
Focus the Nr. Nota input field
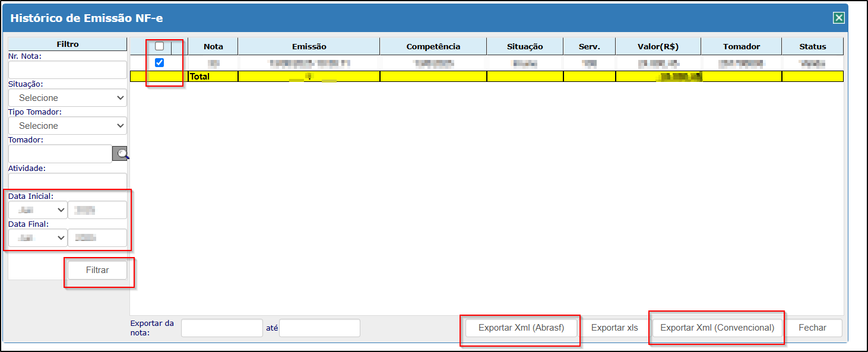tap(68, 69)
